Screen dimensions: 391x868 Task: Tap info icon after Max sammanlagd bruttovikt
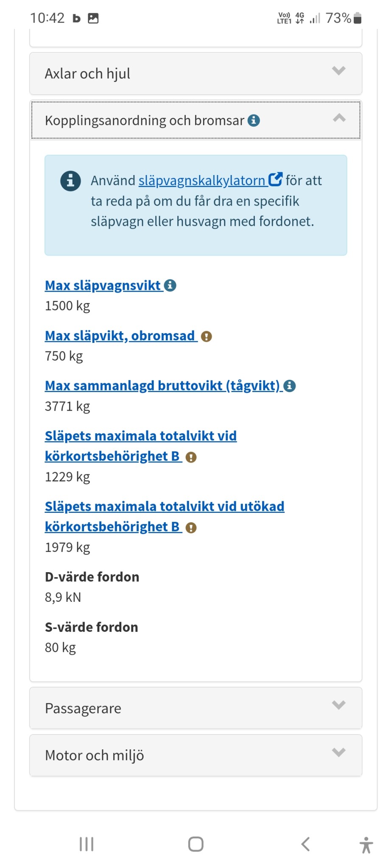[x=290, y=386]
